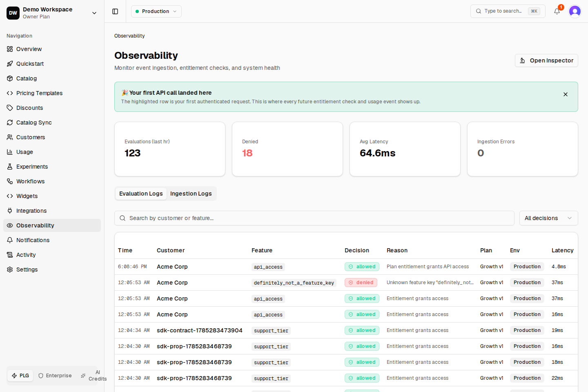Click the shield icon beside Enterprise
The width and height of the screenshot is (588, 392).
(41, 376)
